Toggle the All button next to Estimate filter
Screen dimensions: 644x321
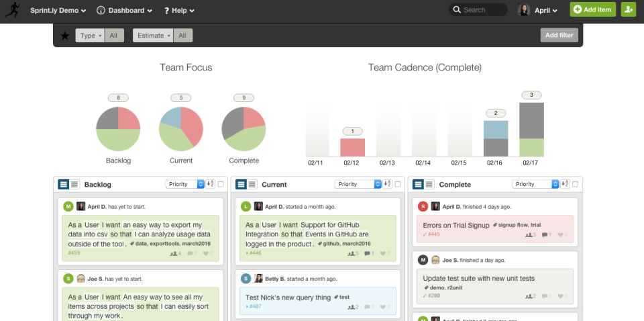[182, 36]
